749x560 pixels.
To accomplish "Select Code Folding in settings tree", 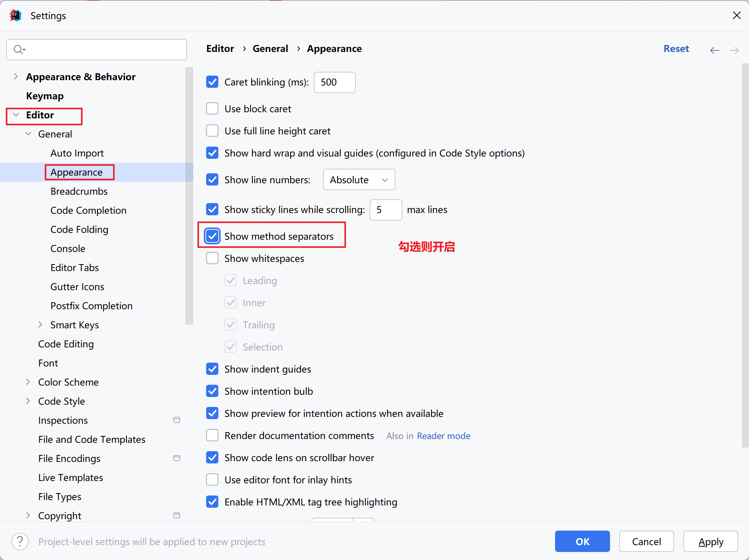I will pyautogui.click(x=79, y=229).
